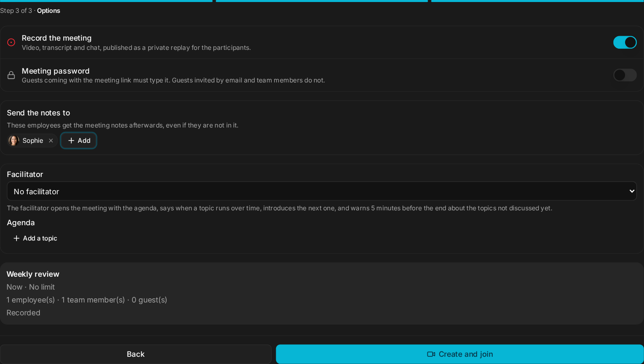Add a topic to the agenda

(35, 238)
